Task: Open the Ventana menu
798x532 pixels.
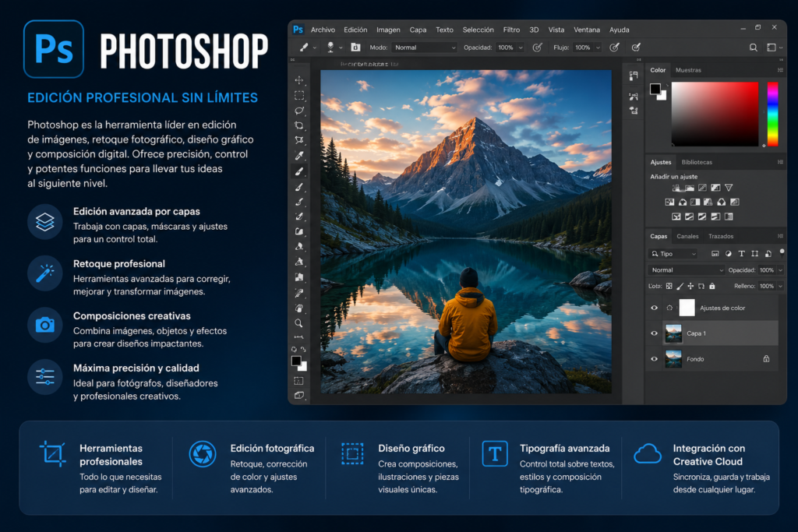Action: [x=587, y=30]
